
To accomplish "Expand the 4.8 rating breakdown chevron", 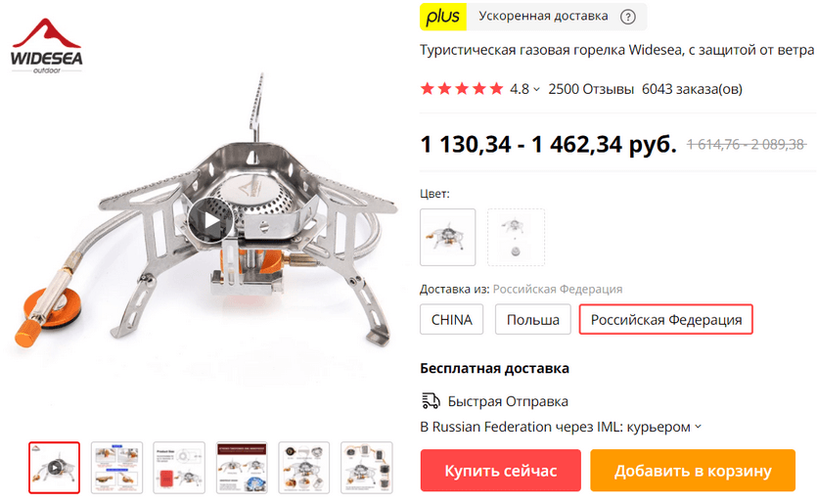I will [536, 90].
